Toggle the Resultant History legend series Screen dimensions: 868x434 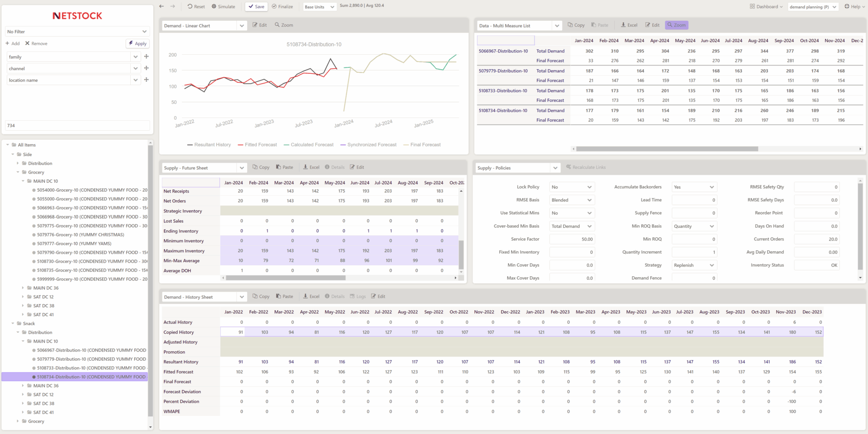tap(209, 145)
